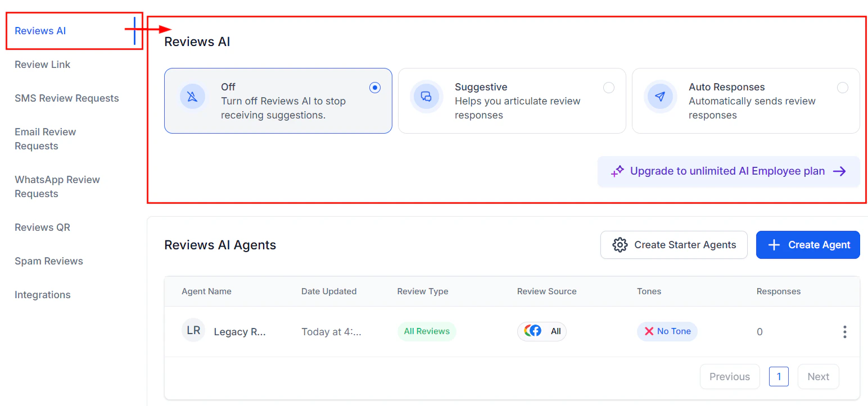Select the crossed-out AI icon in Off card
This screenshot has height=406, width=868.
[192, 97]
